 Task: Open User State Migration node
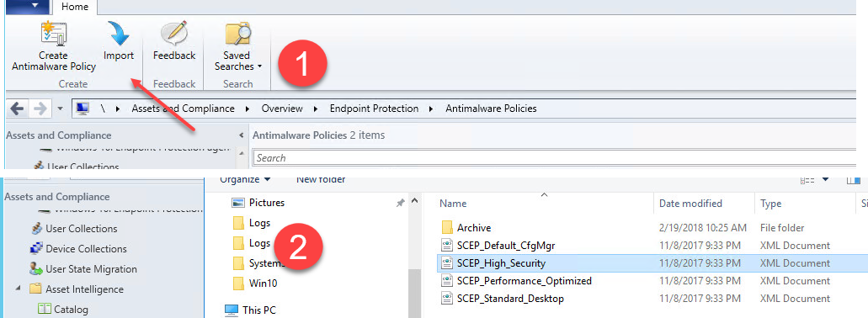click(x=91, y=269)
